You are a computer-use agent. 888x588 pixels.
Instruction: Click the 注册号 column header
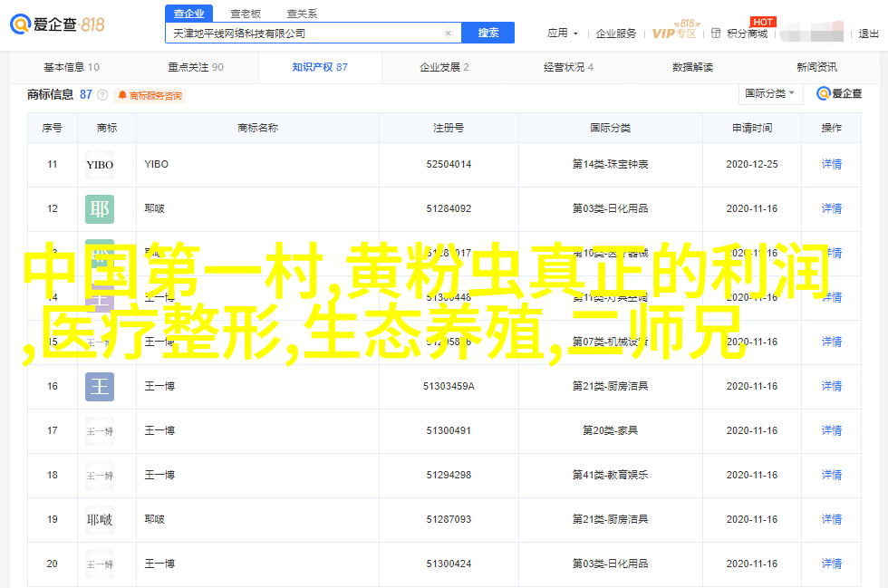click(449, 128)
